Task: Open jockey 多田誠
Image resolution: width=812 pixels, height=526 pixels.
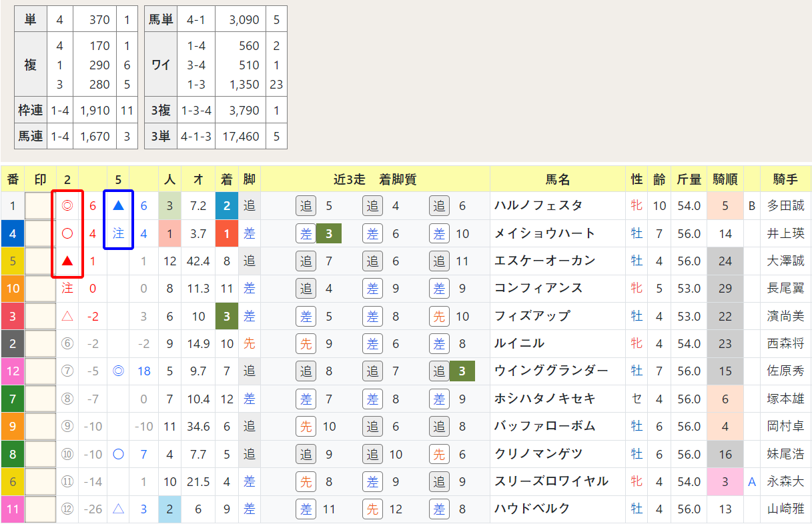Action: coord(786,206)
